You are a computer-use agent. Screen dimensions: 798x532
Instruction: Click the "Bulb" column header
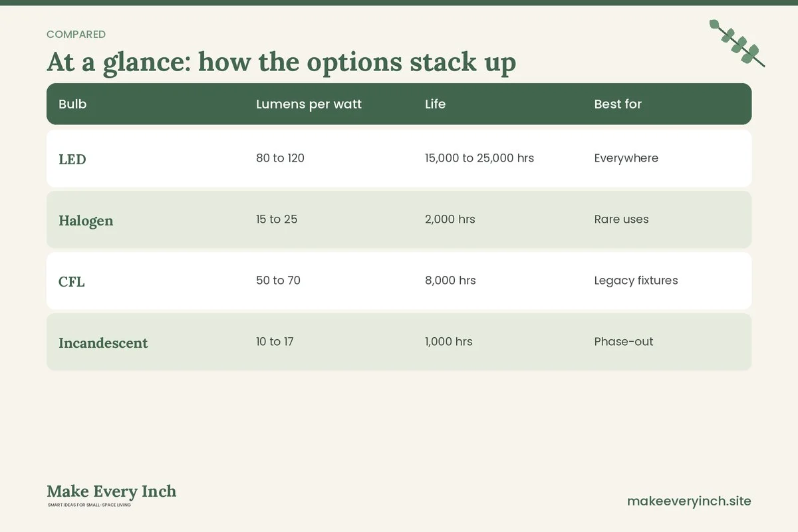click(x=72, y=104)
